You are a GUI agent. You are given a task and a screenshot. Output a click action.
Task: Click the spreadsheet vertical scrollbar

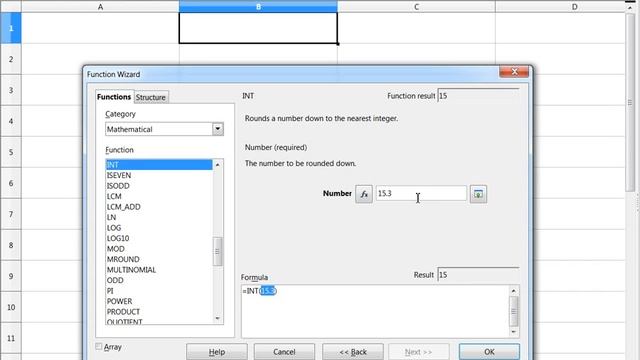pyautogui.click(x=630, y=102)
